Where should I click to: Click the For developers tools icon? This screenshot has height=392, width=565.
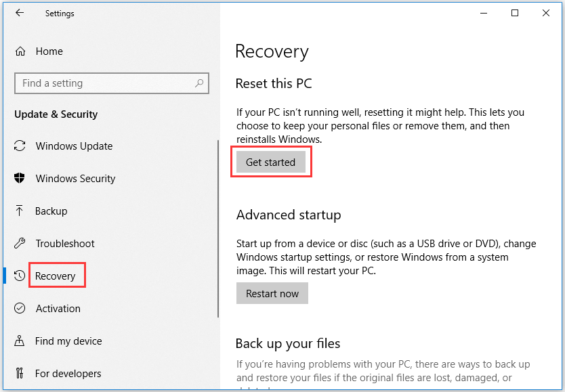pyautogui.click(x=20, y=373)
